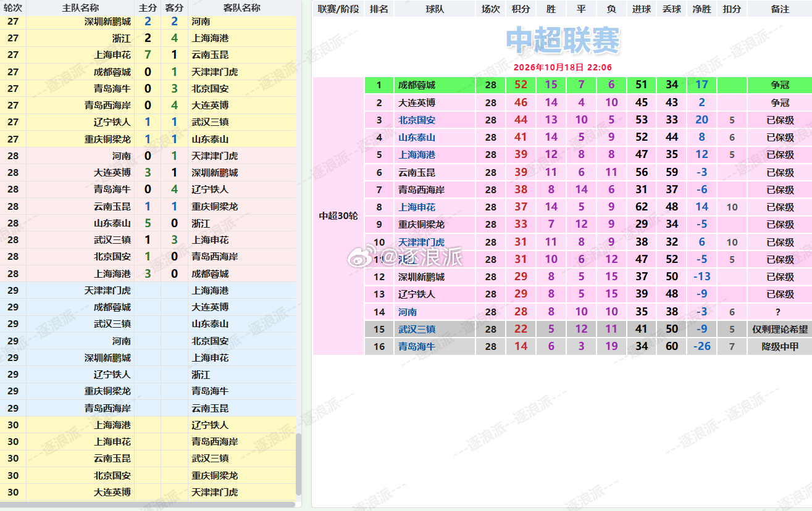Open 山东泰山 link in the standings table
Image resolution: width=812 pixels, height=511 pixels.
click(x=417, y=138)
